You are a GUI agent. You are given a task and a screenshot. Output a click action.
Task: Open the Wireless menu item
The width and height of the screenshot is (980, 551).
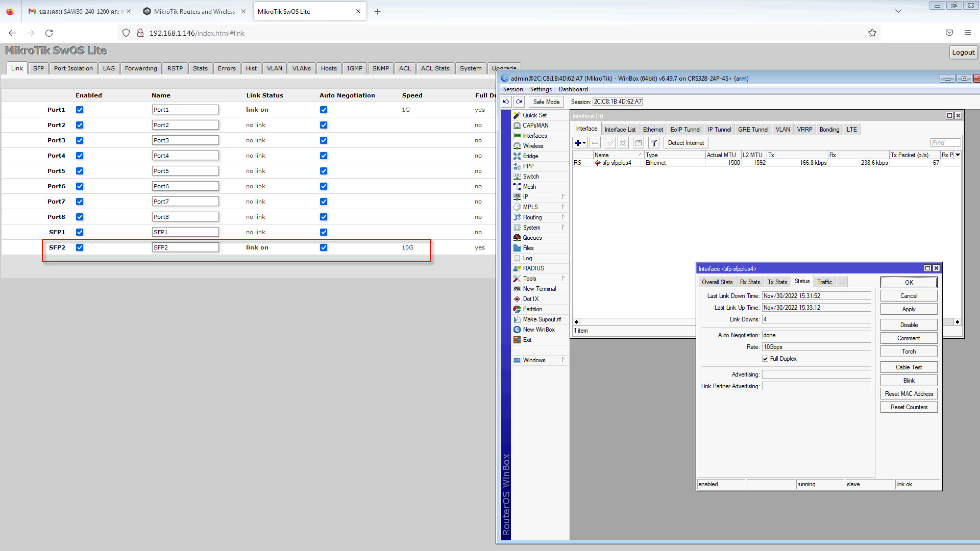(533, 146)
